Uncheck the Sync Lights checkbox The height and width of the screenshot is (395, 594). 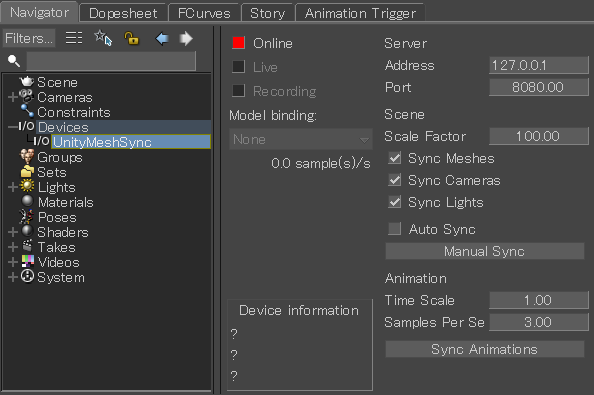click(x=395, y=202)
